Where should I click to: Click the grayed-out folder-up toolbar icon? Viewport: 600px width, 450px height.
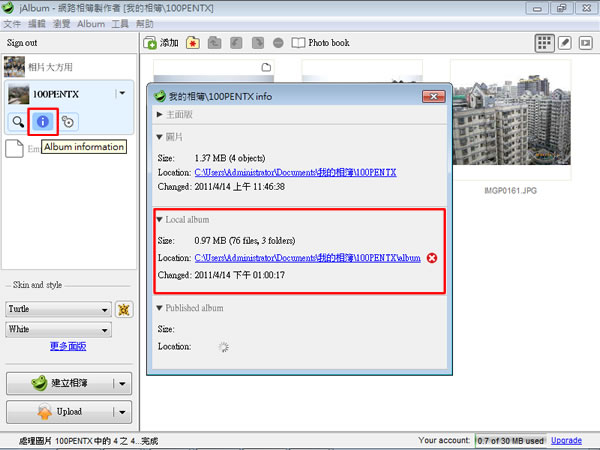(214, 43)
